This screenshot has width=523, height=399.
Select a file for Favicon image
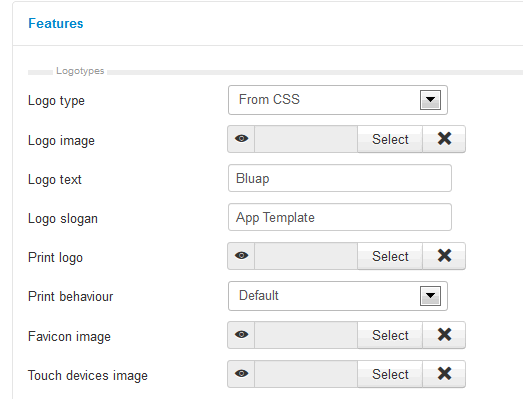tap(390, 335)
